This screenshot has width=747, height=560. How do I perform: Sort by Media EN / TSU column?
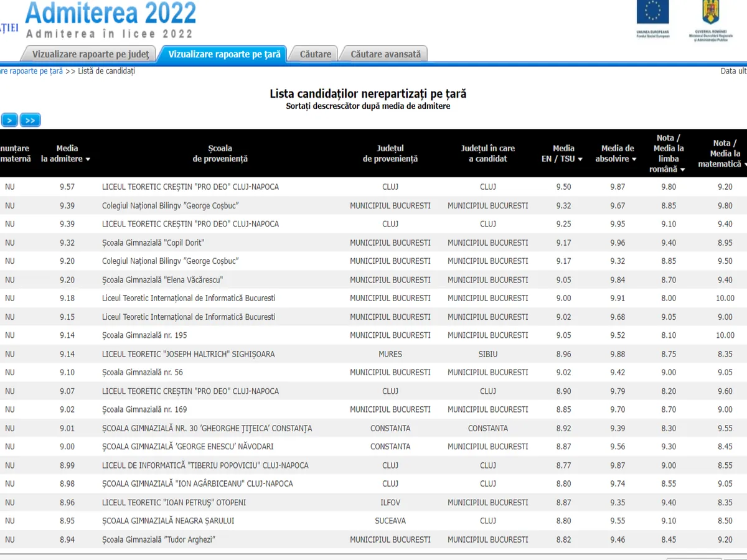[563, 154]
